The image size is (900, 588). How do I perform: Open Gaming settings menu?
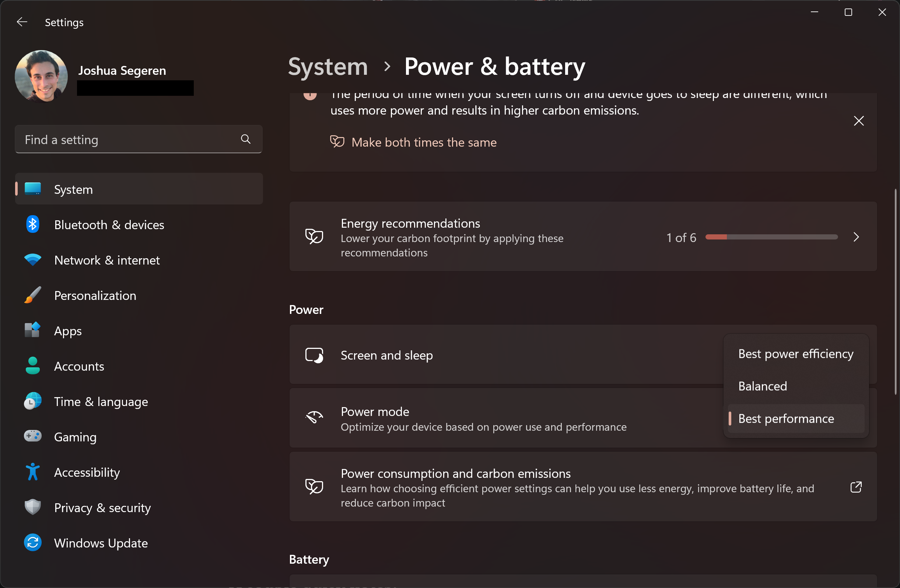pos(75,437)
